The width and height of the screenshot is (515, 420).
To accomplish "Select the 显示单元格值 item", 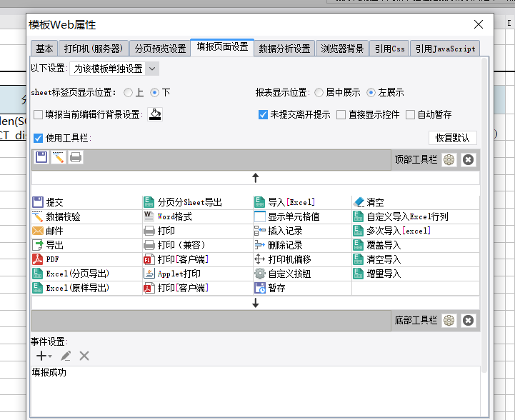I will pos(302,216).
